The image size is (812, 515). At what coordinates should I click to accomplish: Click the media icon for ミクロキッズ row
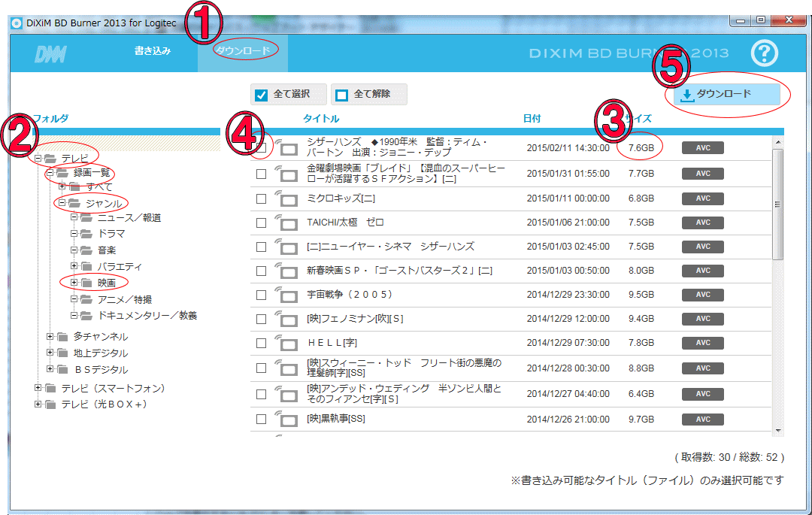pos(286,198)
